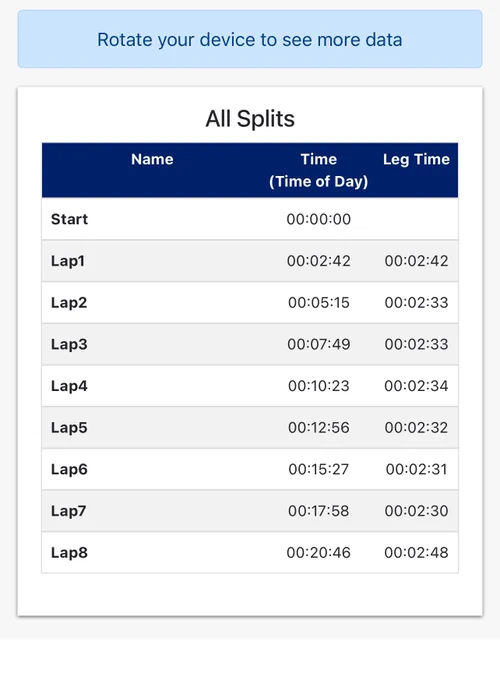Select Lap3 time 00:07:49

click(x=318, y=344)
